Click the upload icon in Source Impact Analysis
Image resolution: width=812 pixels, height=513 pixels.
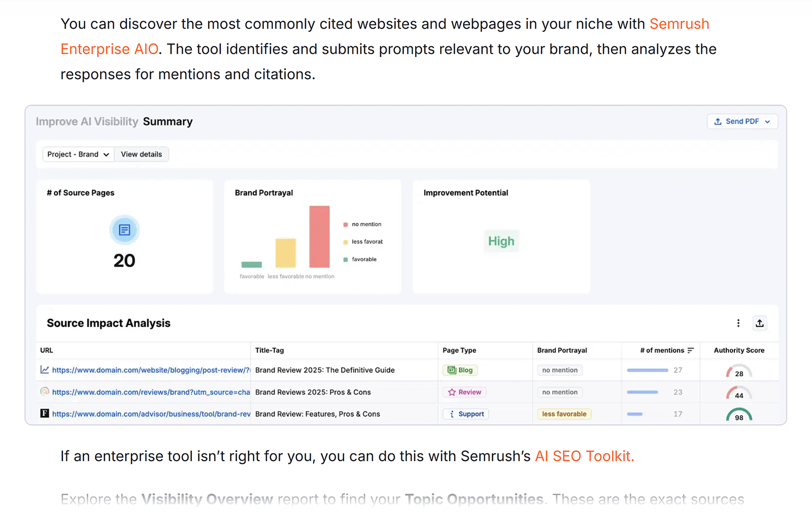pyautogui.click(x=759, y=323)
